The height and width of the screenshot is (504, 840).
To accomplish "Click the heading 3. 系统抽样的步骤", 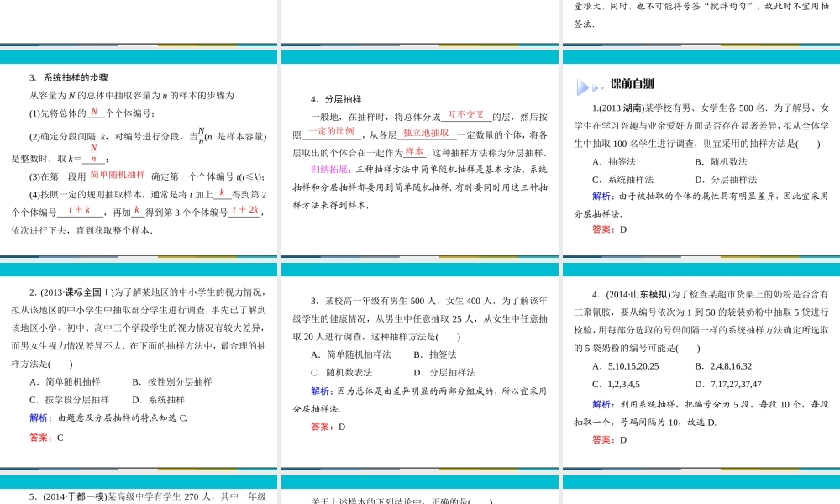I will point(69,77).
